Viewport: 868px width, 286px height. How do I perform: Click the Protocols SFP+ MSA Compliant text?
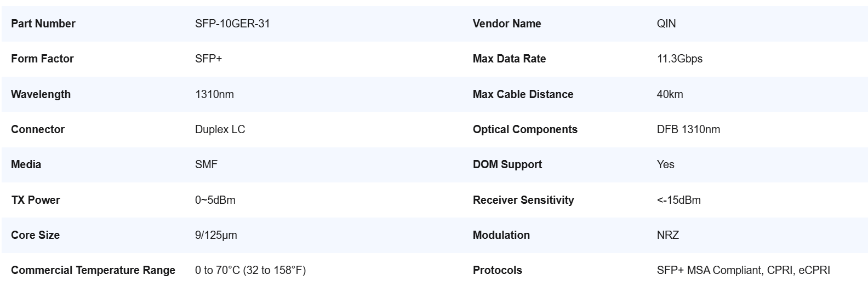coord(710,270)
